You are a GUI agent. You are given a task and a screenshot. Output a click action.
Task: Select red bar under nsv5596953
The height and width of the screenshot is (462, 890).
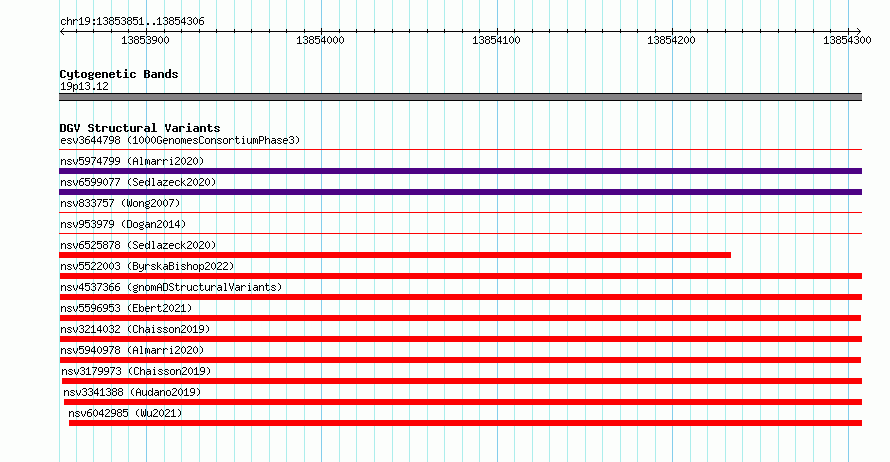tap(460, 318)
